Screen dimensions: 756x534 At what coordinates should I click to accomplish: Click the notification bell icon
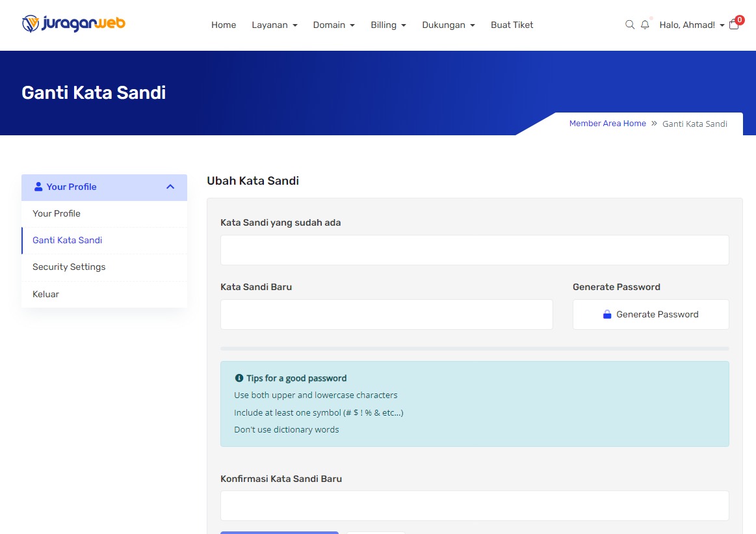pos(645,25)
